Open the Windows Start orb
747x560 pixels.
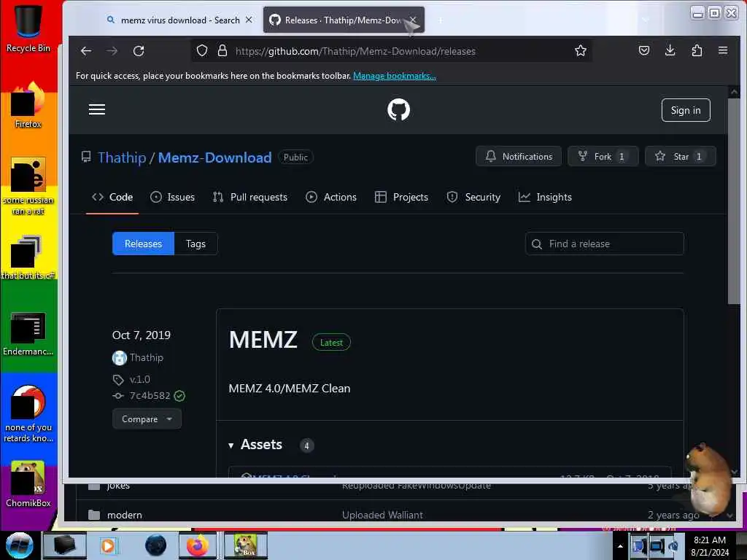point(19,545)
